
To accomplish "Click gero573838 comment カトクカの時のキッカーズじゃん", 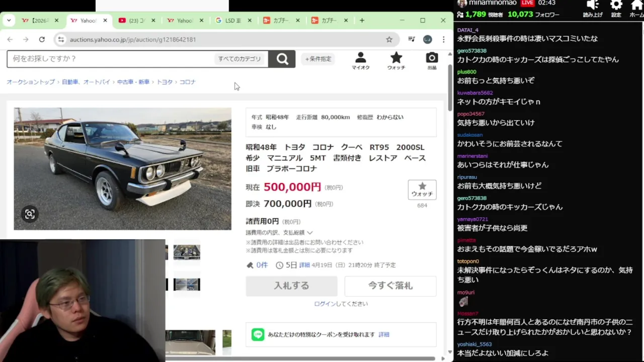I will coord(510,207).
